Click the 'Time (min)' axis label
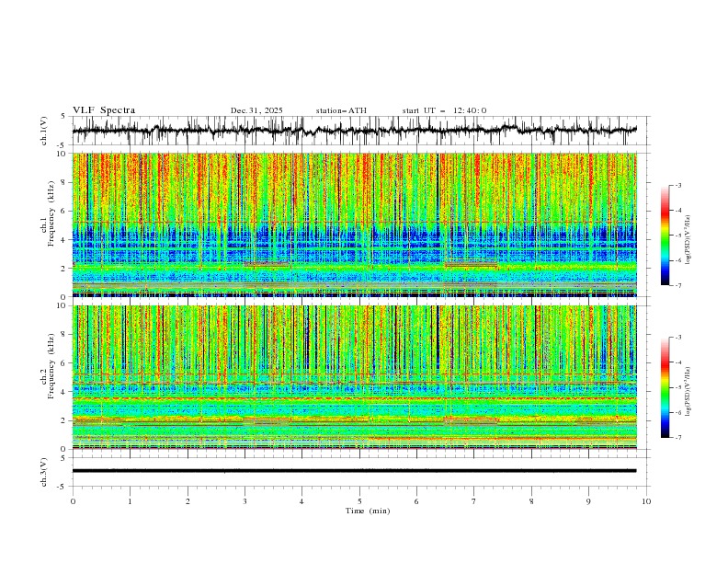Screen dimensions: 728x563 coord(368,511)
